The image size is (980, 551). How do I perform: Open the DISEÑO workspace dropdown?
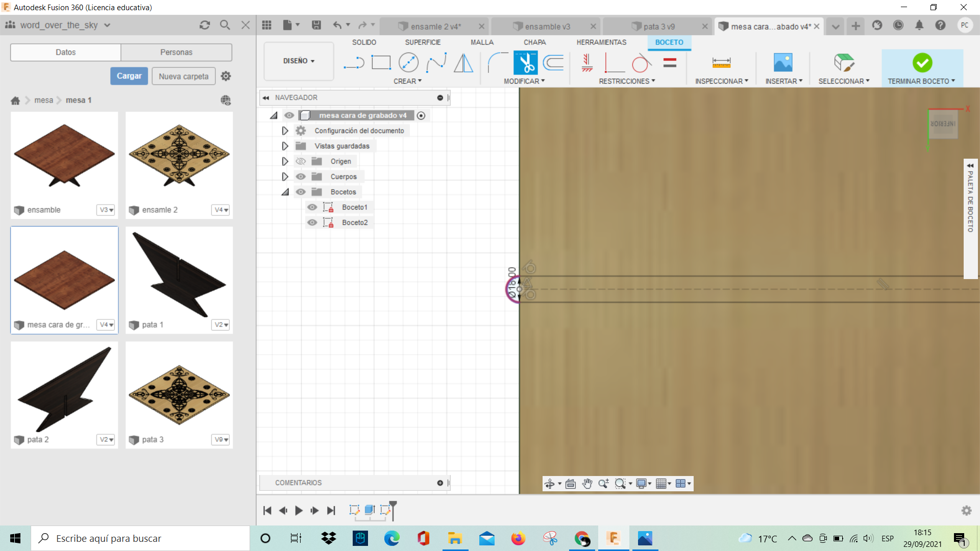pos(299,61)
